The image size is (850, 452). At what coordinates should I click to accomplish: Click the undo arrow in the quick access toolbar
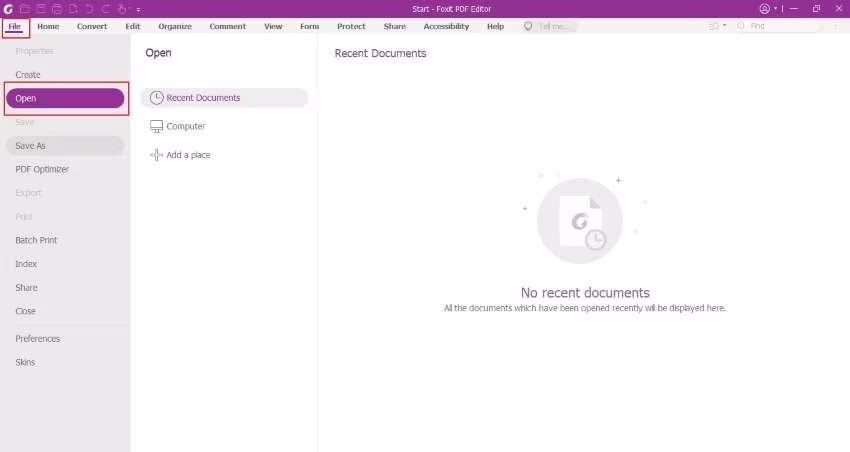click(89, 9)
